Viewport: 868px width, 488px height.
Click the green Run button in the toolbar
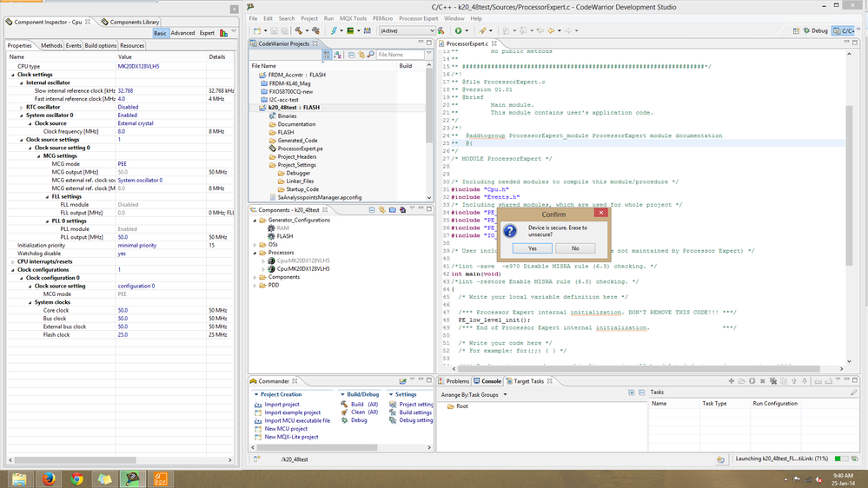(459, 31)
